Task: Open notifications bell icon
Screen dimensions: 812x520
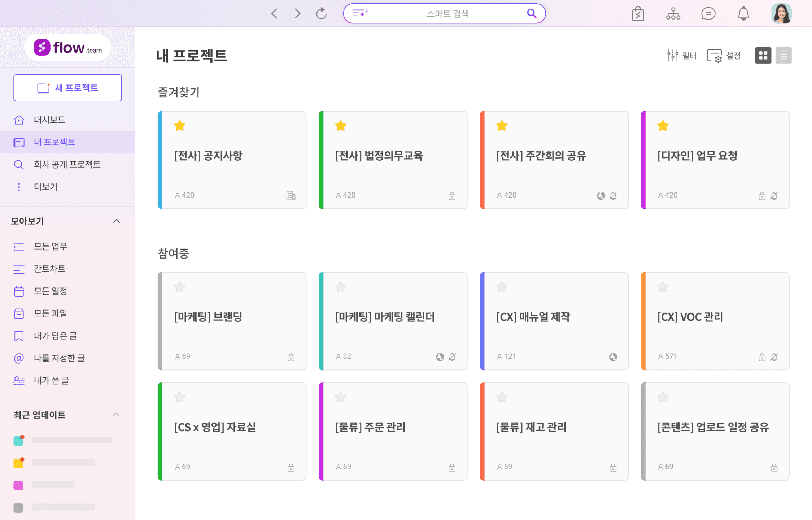Action: pos(743,14)
